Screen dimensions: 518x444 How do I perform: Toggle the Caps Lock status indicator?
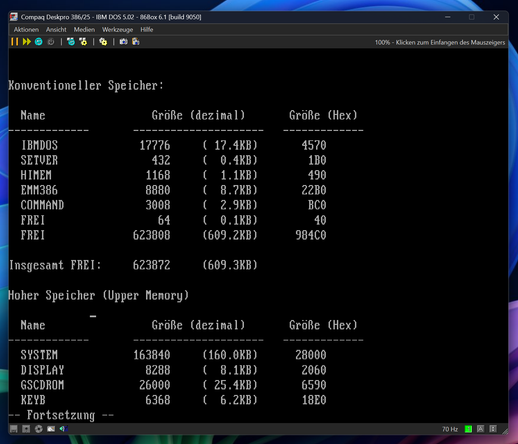(x=480, y=429)
